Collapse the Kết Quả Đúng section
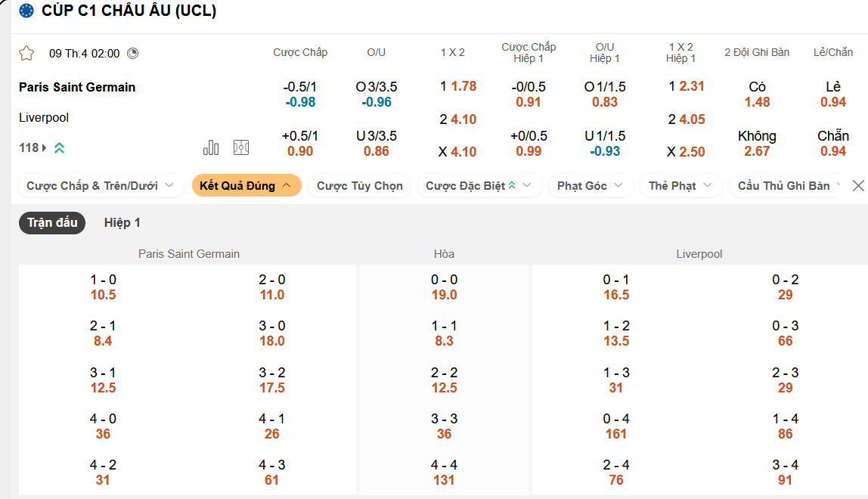 pos(246,185)
